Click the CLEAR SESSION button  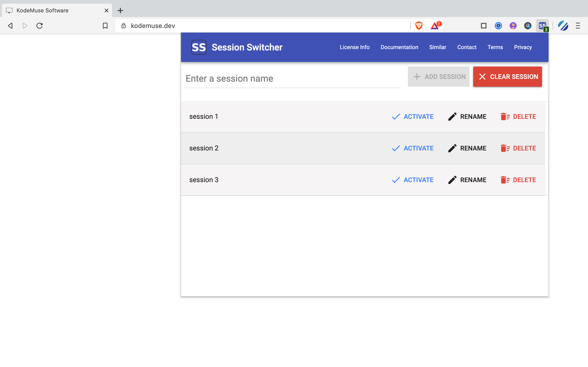(508, 77)
